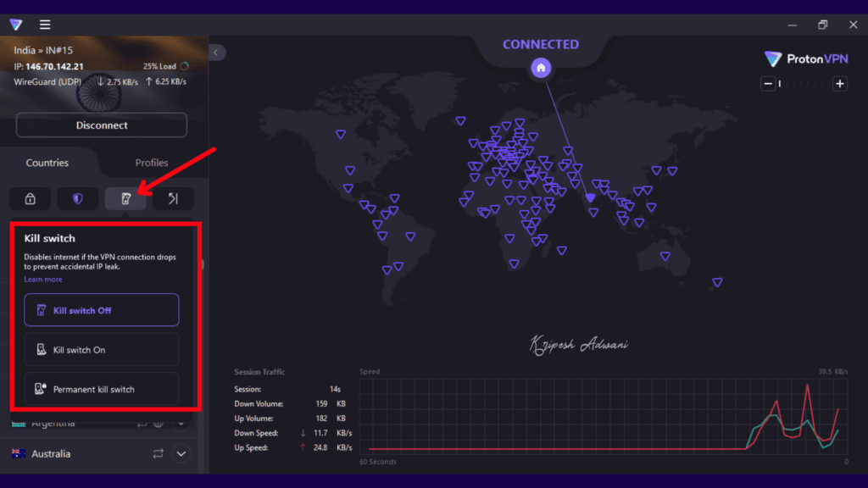Zoom in the map with the plus control
Viewport: 868px width, 488px height.
click(x=840, y=84)
